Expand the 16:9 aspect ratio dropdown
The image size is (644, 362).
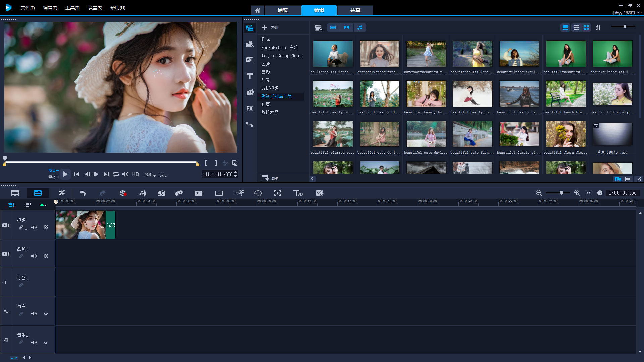click(x=150, y=174)
